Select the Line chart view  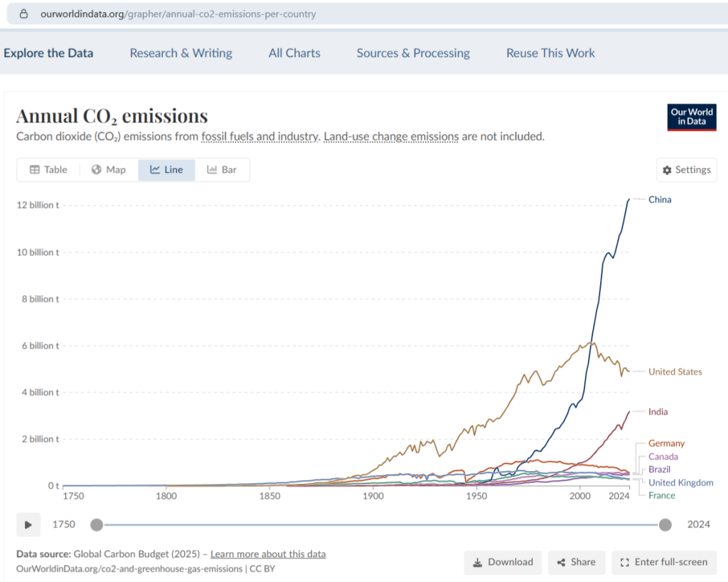coord(166,169)
